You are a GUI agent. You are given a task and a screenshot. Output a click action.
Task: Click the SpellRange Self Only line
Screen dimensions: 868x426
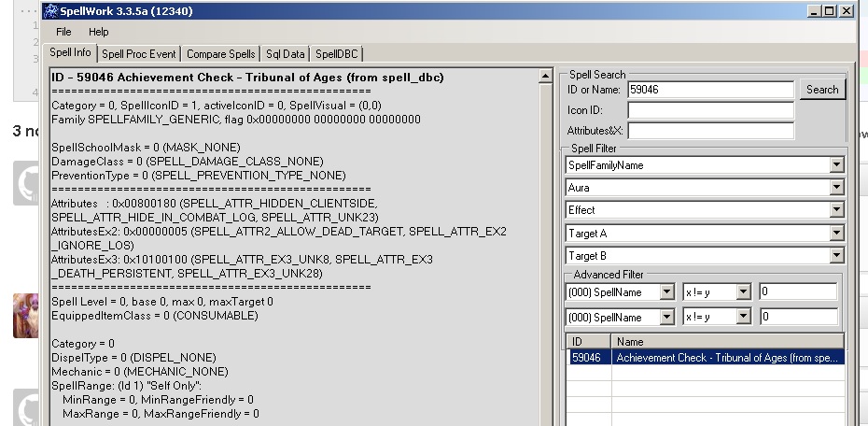tap(127, 386)
